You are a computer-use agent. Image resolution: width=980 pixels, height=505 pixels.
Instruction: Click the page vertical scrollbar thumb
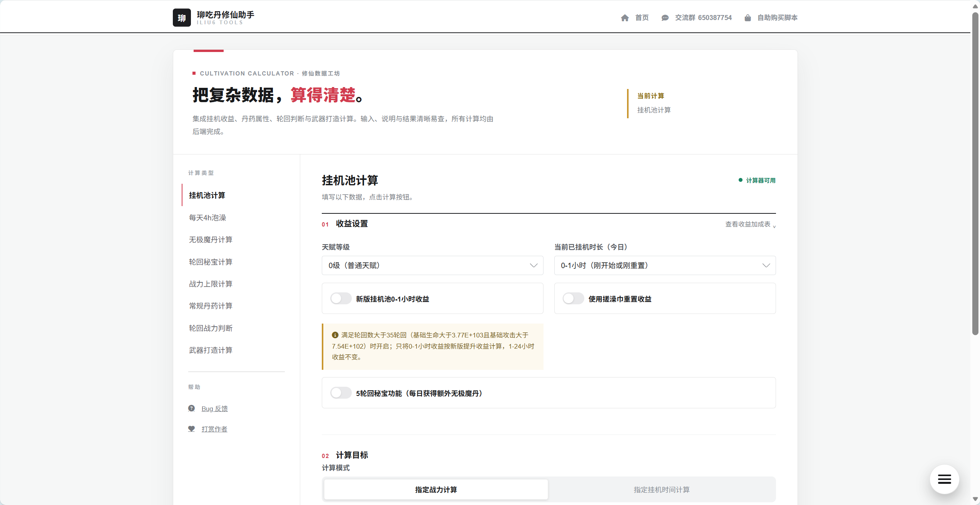pos(975,173)
